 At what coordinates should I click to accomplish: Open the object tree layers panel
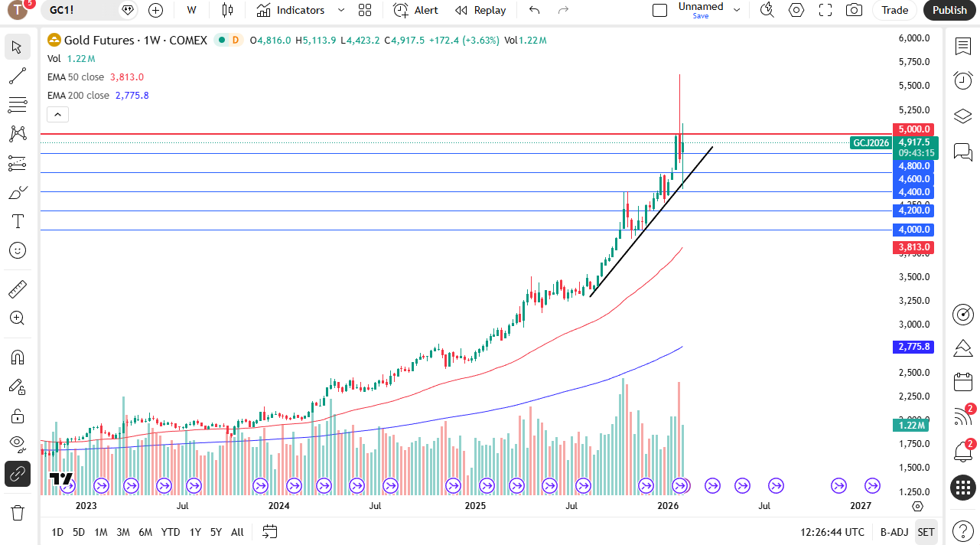[x=963, y=116]
